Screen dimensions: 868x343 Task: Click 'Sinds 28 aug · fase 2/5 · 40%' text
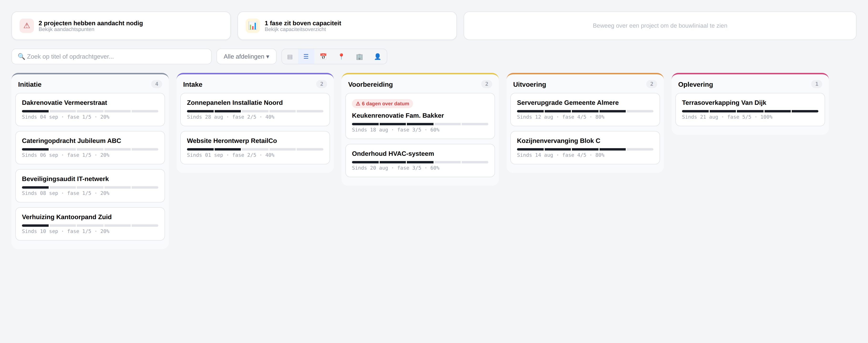[x=231, y=117]
